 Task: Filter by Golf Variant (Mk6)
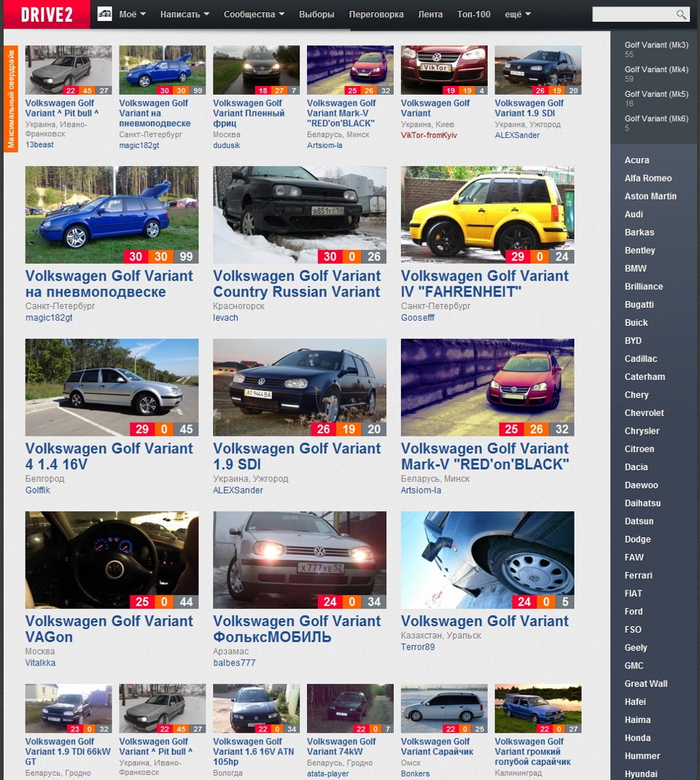point(656,118)
